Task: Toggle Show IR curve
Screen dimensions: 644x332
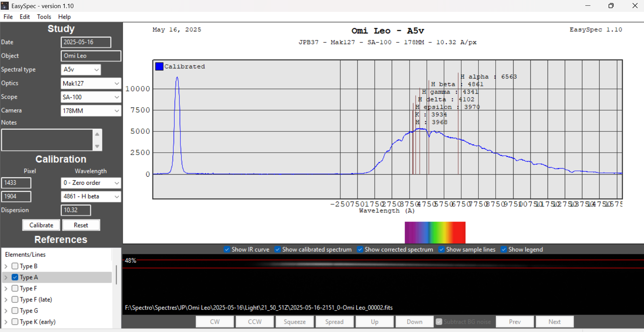Action: (227, 249)
